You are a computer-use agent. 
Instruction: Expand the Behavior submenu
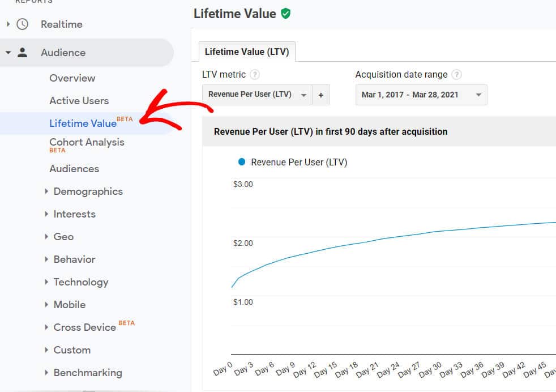[x=46, y=259]
